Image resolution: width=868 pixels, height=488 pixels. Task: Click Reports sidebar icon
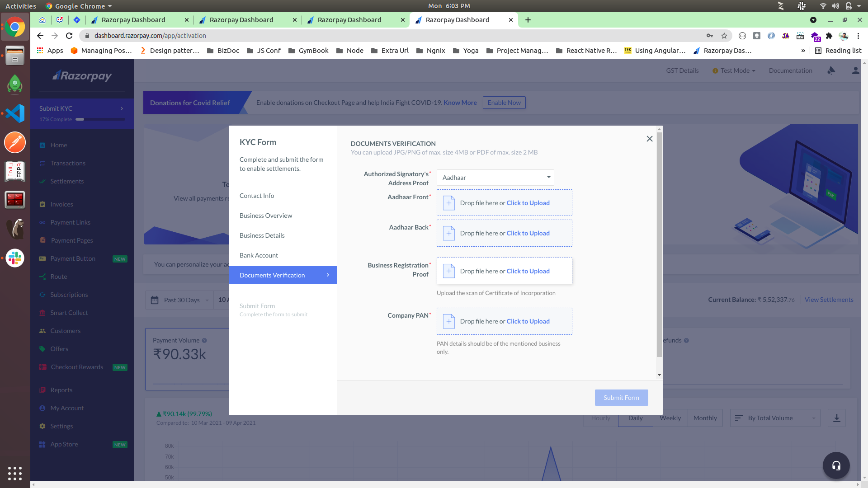(x=42, y=390)
